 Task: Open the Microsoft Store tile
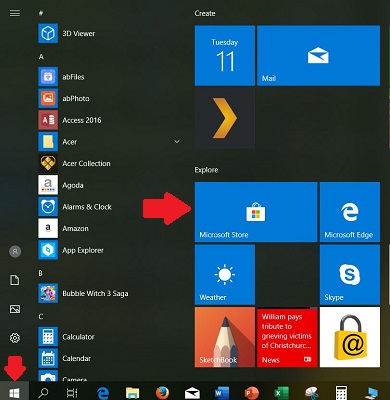click(256, 212)
